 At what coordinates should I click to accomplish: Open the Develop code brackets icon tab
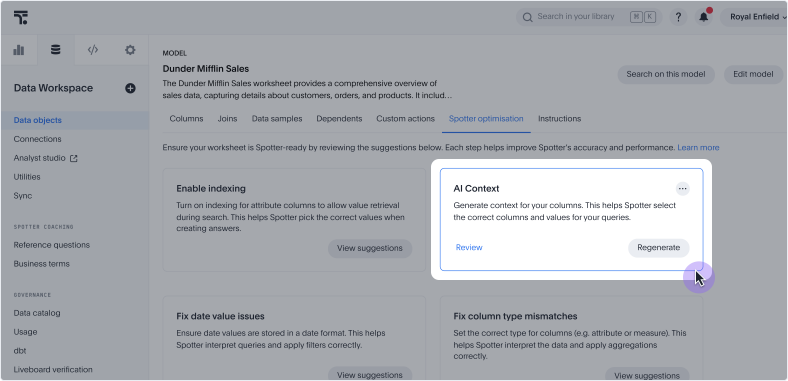(x=92, y=50)
